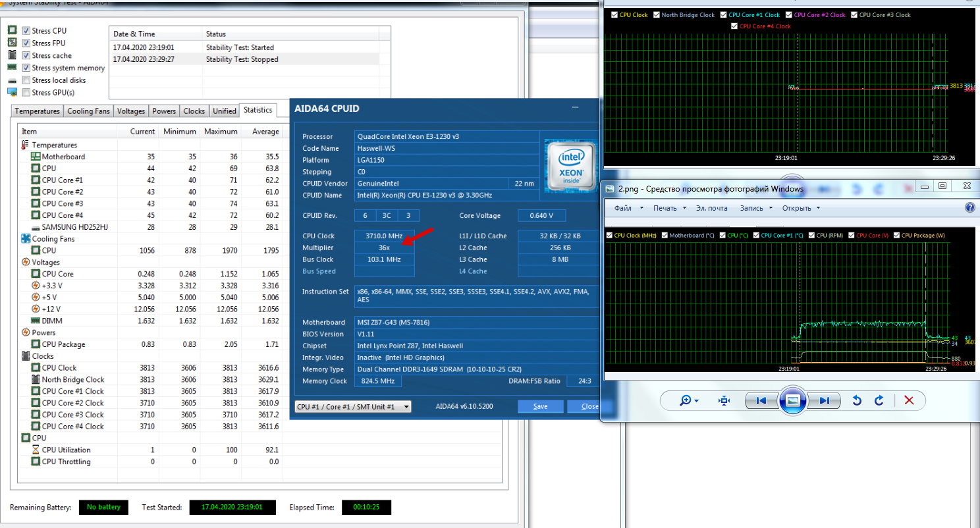Toggle the CPU Core #4 Clock graph checkbox
This screenshot has width=980, height=528.
coord(734,26)
